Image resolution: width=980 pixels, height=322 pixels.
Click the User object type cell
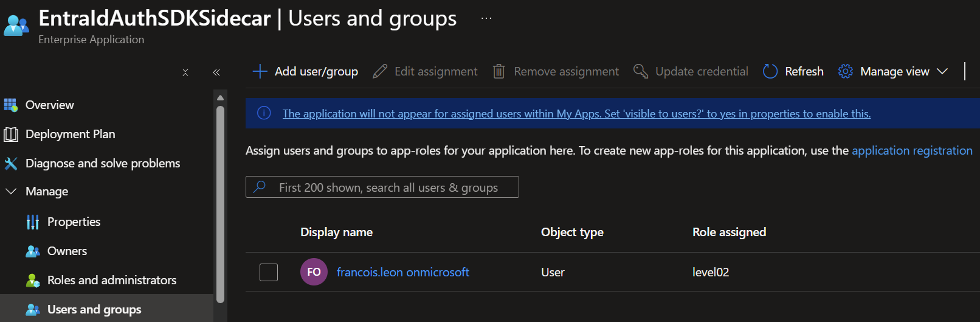(x=553, y=272)
